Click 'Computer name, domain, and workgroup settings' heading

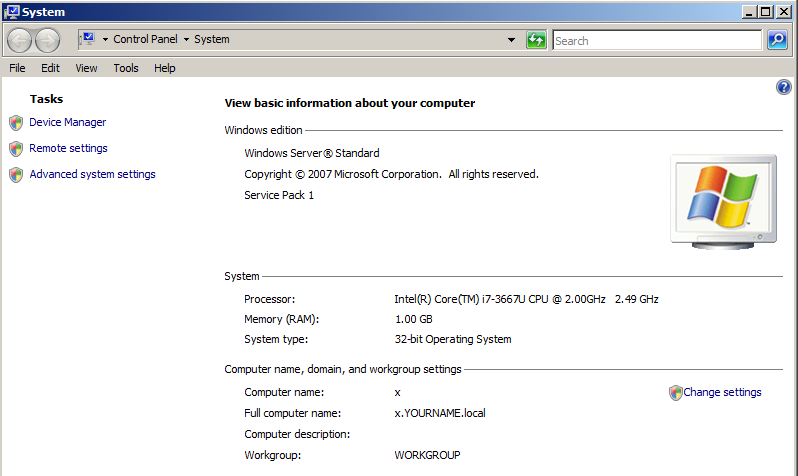[343, 369]
